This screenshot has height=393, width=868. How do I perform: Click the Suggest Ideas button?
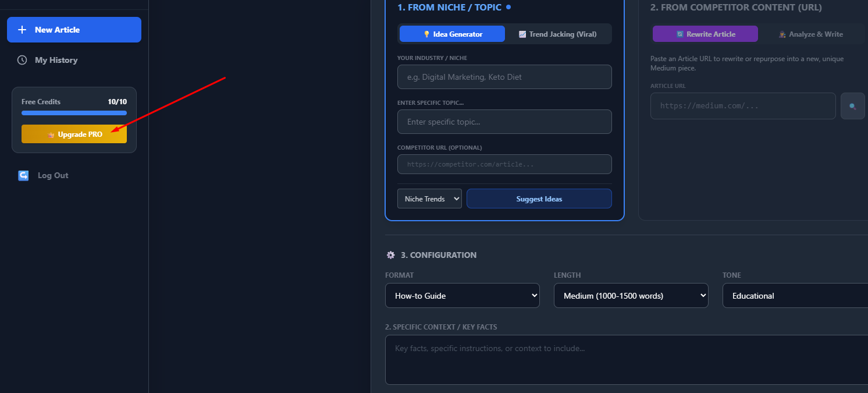[x=539, y=199]
